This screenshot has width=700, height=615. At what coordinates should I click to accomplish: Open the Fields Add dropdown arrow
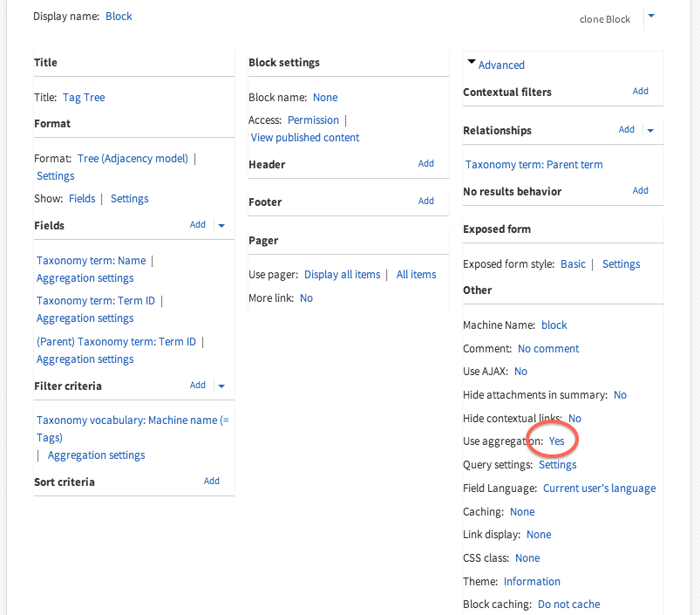click(221, 225)
